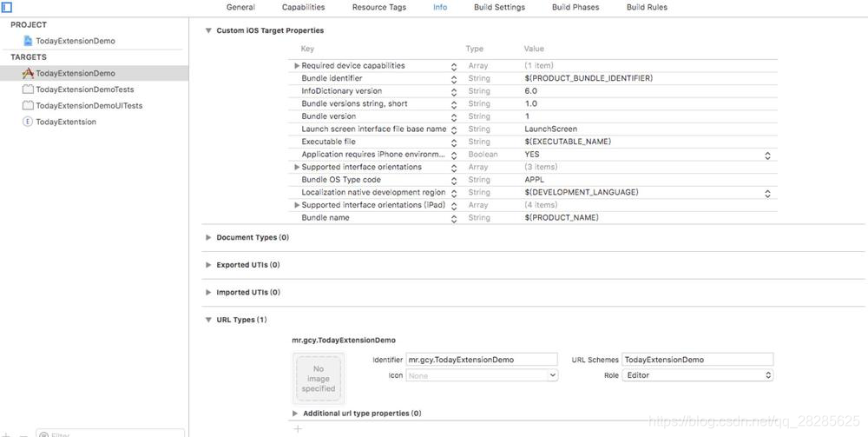Click the Key column header
868x437 pixels.
pyautogui.click(x=307, y=49)
